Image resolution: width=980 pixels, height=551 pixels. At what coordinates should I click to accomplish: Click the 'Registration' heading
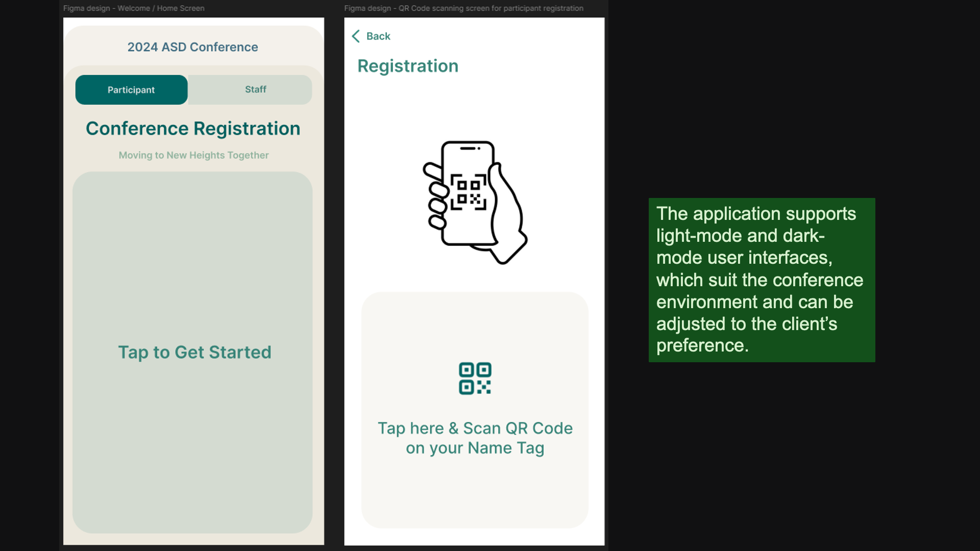(x=408, y=66)
